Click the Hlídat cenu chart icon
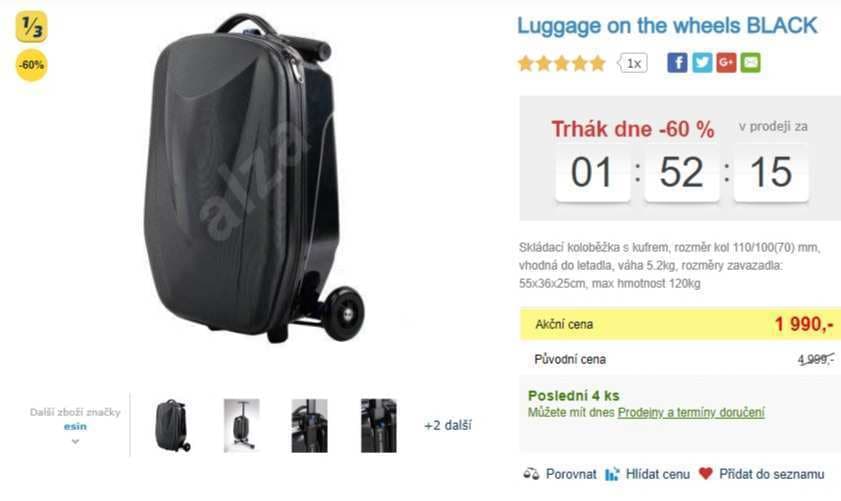 (612, 474)
